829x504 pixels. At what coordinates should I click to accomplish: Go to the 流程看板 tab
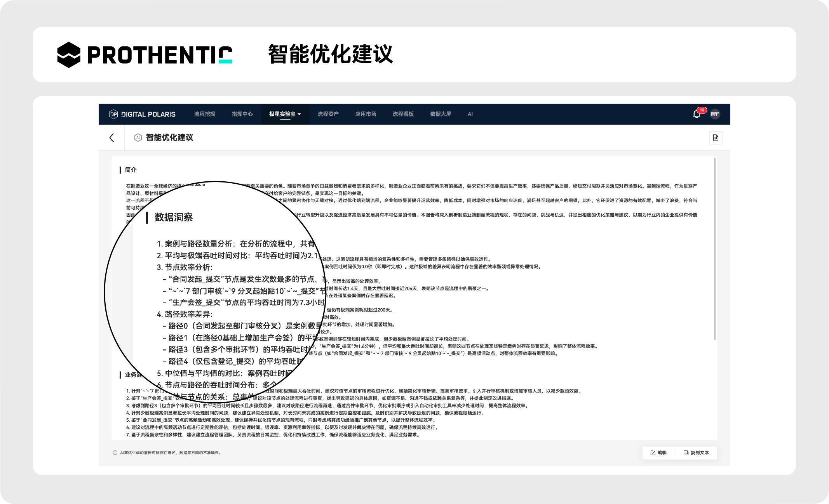point(403,114)
